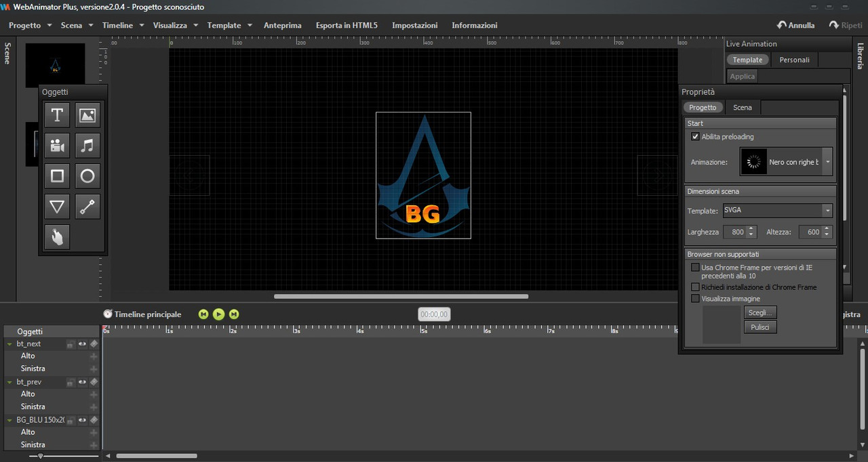This screenshot has height=462, width=868.
Task: Hide the BG_BLU layer eye
Action: point(82,420)
